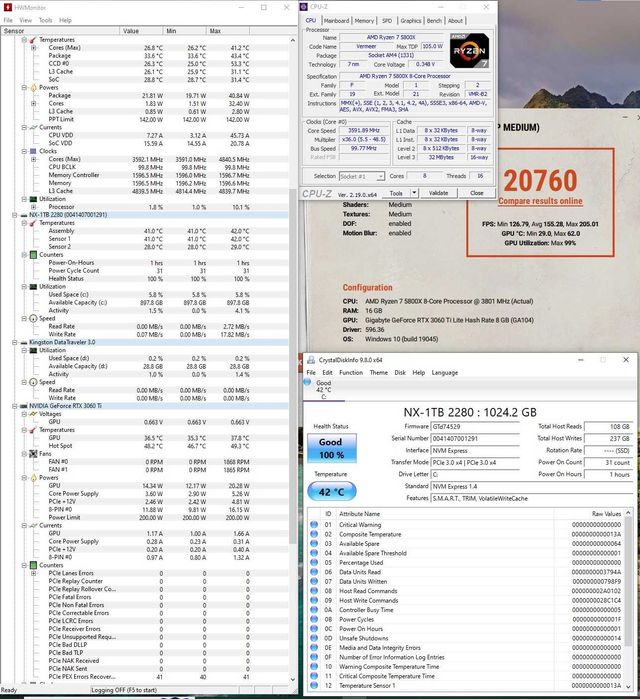Open HWMonitor Tools menu
Image resolution: width=640 pixels, height=699 pixels.
click(45, 20)
